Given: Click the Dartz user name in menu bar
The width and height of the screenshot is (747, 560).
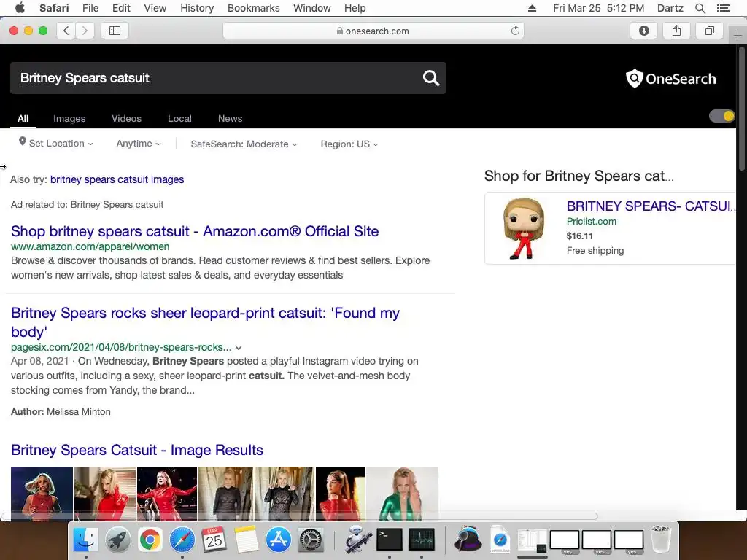Looking at the screenshot, I should click(670, 8).
